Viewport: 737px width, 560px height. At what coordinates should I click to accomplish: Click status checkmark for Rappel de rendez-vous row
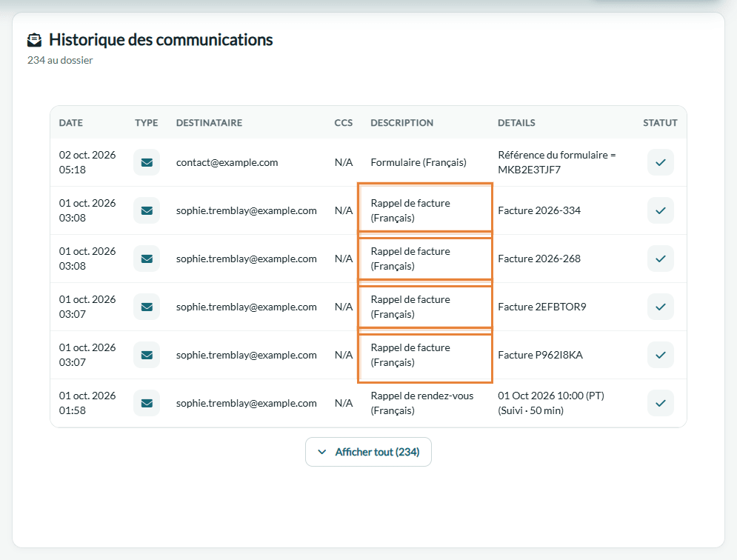pos(661,403)
